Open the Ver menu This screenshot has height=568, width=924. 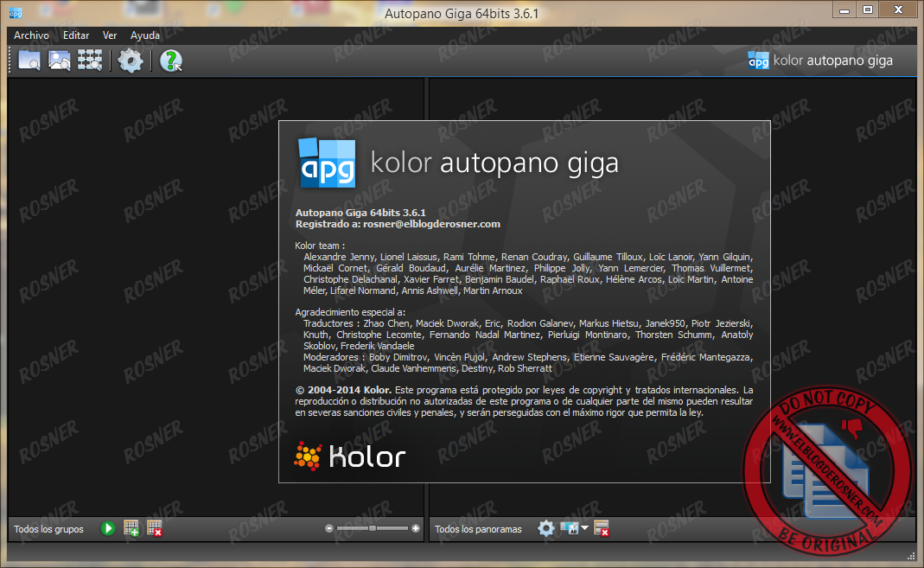click(x=110, y=35)
